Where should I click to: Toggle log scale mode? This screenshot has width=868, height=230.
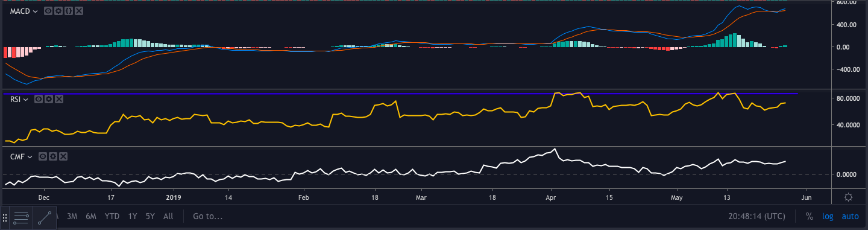click(828, 216)
